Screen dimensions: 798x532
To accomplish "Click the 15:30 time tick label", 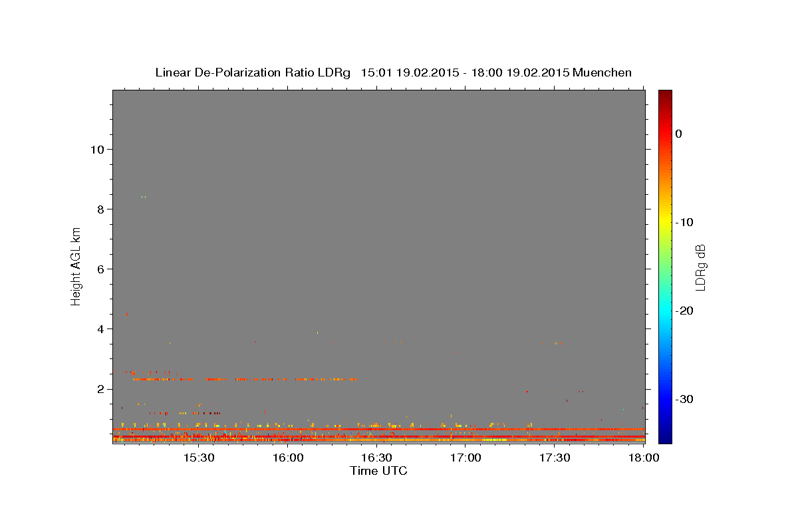I will click(198, 458).
